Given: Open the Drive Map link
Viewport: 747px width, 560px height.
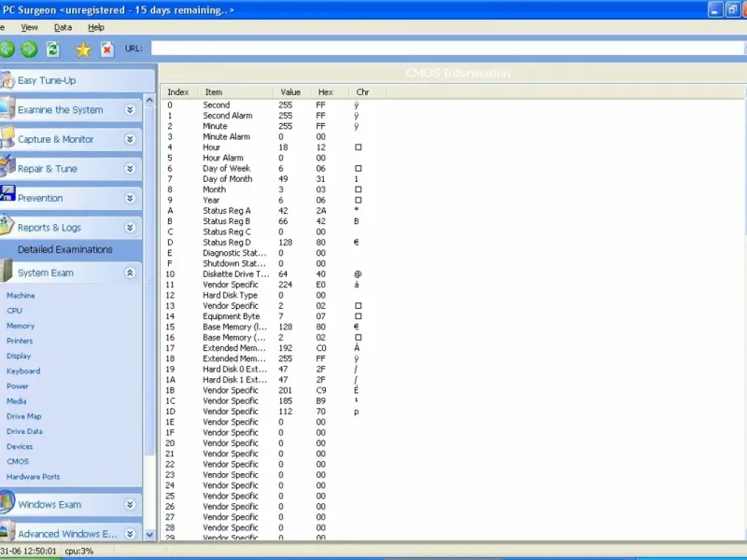Looking at the screenshot, I should tap(24, 416).
